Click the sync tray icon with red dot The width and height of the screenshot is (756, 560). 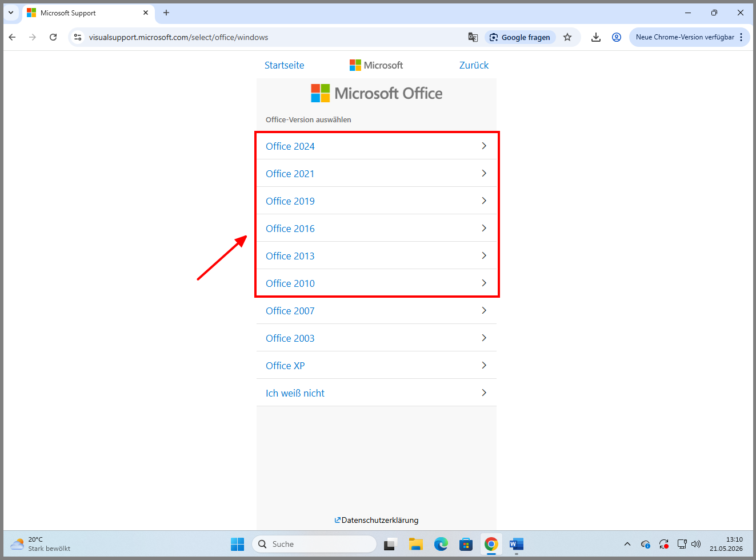point(663,544)
